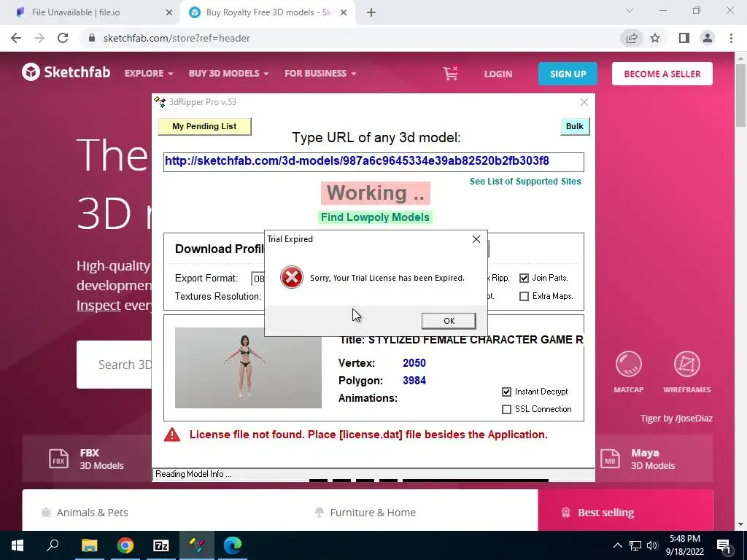The image size is (747, 560).
Task: Click the red license warning triangle icon
Action: coord(172,435)
